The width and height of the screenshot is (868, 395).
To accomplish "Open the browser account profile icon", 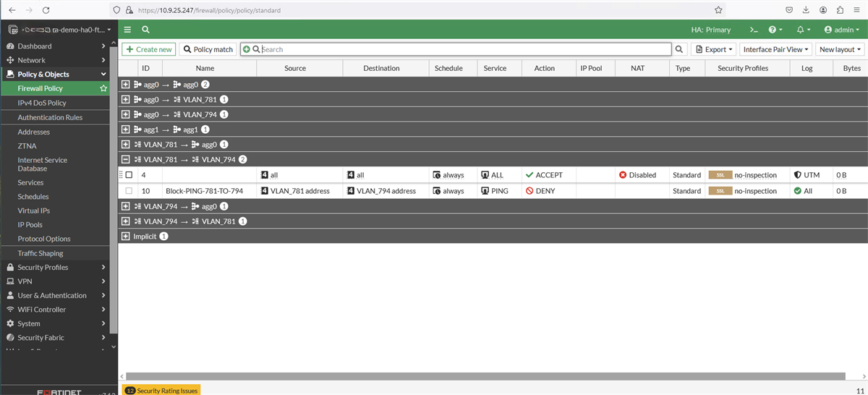I will coord(823,10).
